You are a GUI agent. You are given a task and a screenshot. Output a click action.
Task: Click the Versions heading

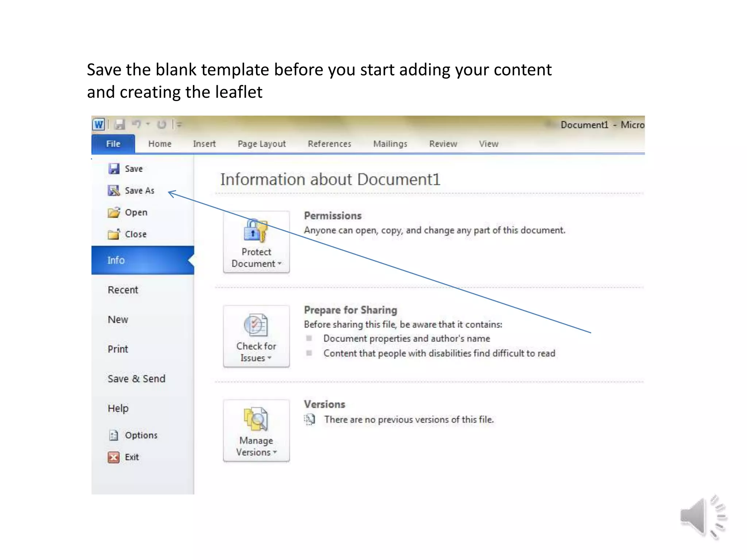[325, 404]
